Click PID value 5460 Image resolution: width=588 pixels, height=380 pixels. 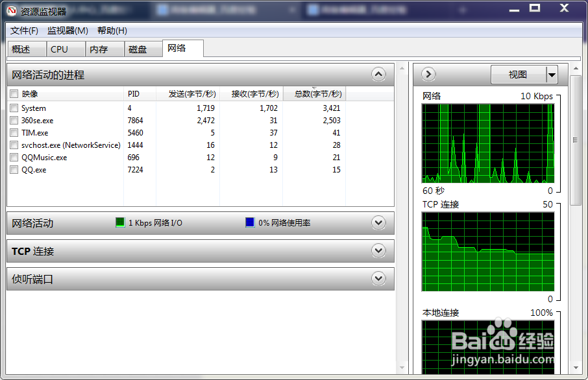[x=135, y=133]
